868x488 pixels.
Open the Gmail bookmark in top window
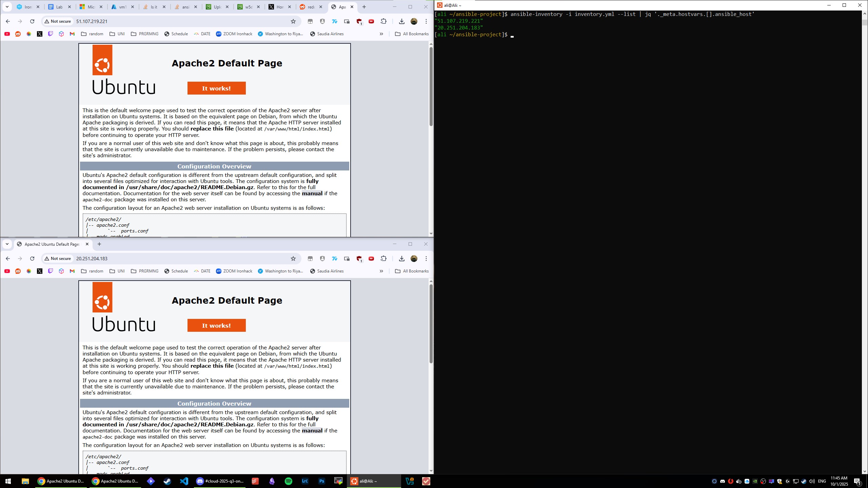72,34
